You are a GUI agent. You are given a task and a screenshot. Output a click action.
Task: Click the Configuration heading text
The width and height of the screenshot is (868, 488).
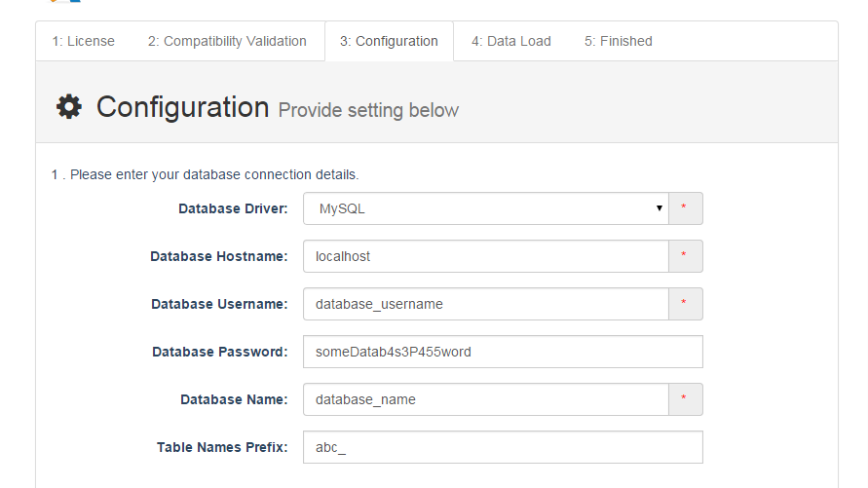pos(182,107)
